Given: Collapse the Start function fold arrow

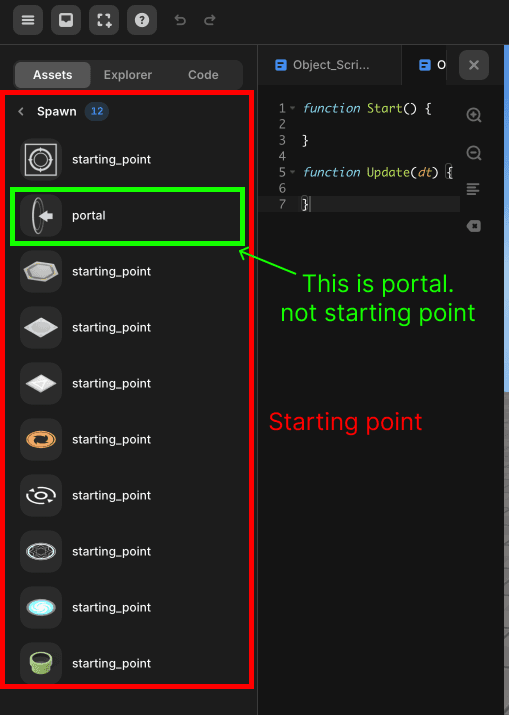Looking at the screenshot, I should click(x=293, y=108).
